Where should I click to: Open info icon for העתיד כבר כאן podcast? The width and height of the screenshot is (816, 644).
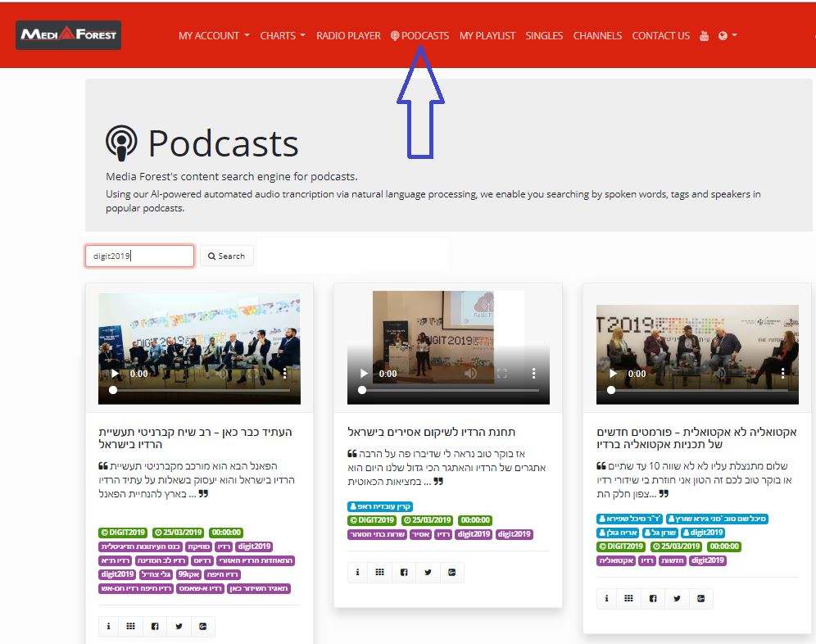[x=108, y=626]
